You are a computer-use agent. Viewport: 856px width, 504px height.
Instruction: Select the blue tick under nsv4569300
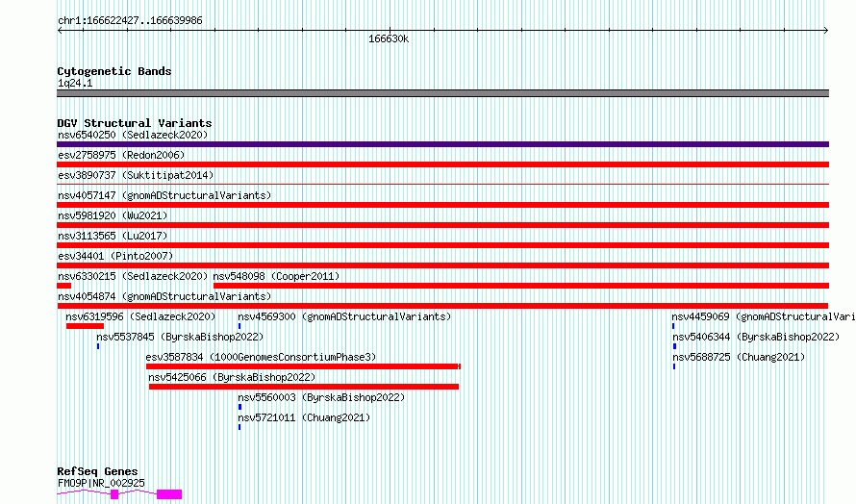(x=239, y=326)
